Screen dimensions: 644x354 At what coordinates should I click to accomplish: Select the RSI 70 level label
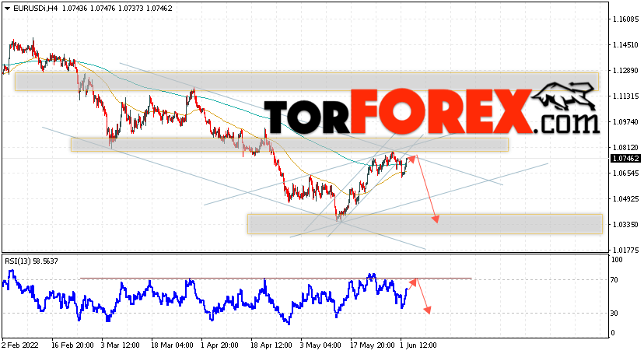(x=614, y=280)
